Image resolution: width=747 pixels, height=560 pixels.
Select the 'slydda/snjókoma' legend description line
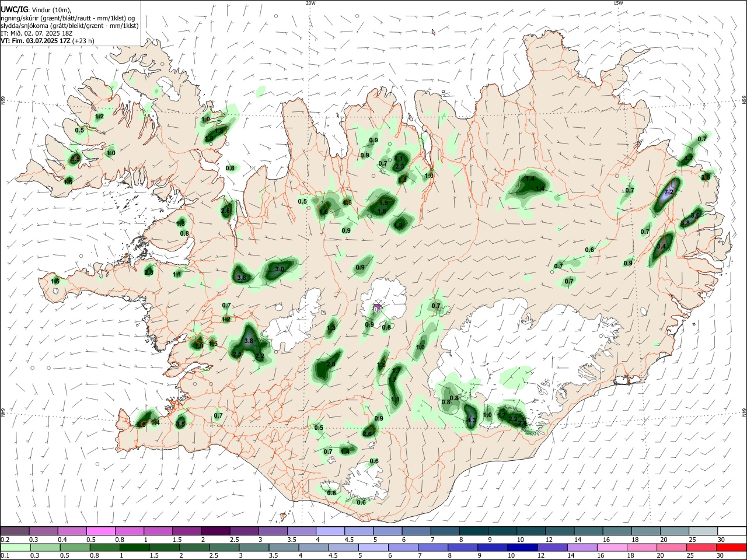69,25
